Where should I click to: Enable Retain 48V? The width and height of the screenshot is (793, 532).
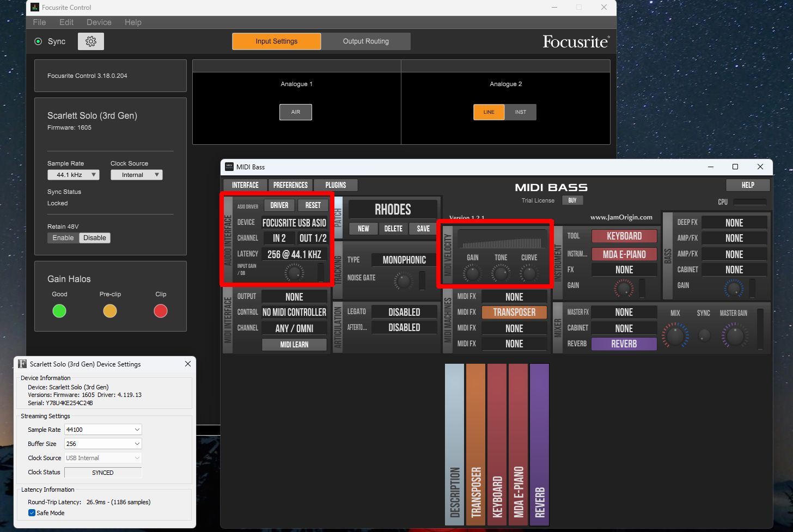coord(63,238)
